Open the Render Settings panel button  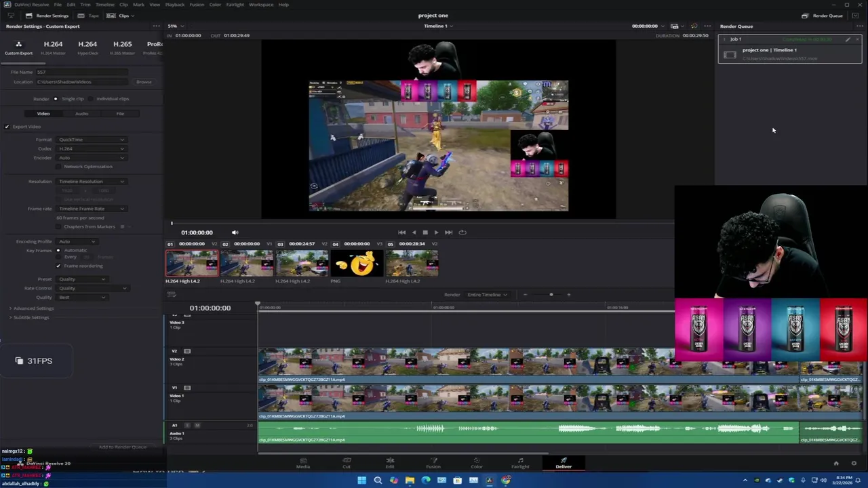click(x=47, y=16)
